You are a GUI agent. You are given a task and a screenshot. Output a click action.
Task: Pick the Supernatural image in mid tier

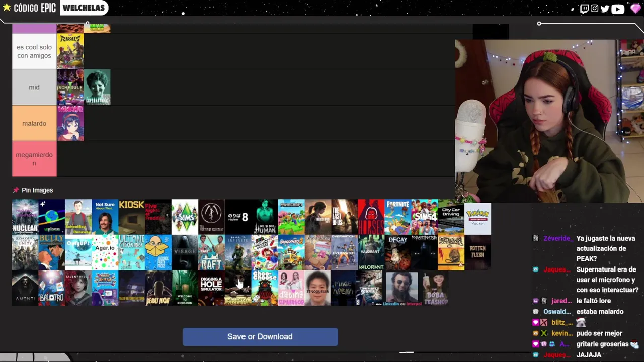tap(97, 87)
